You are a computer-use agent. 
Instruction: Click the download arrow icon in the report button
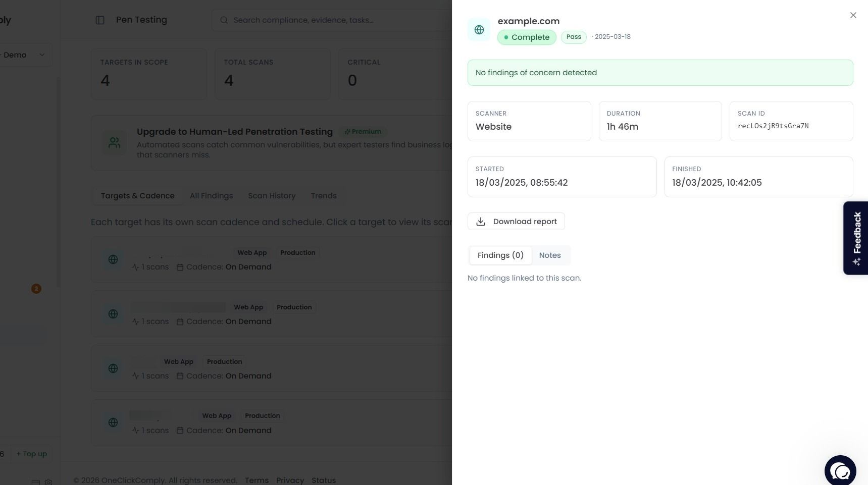tap(481, 222)
